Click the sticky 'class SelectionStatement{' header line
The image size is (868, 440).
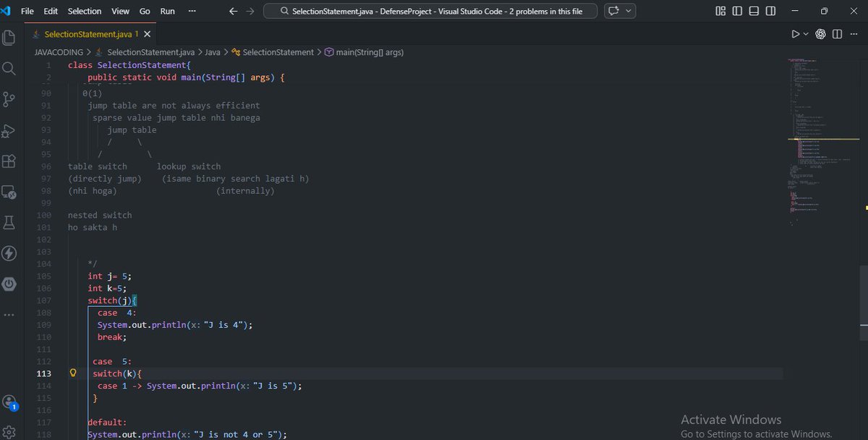129,65
